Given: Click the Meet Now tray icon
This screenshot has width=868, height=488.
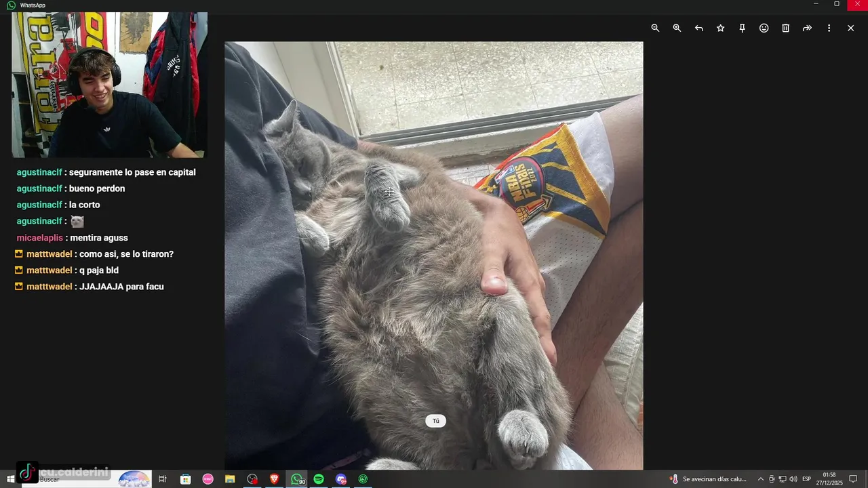Looking at the screenshot, I should coord(772,479).
